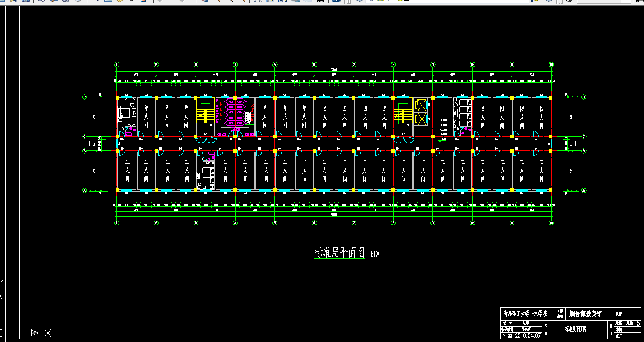644x342 pixels.
Task: Click title block text 青岛理工大学土木学院
Action: pyautogui.click(x=525, y=314)
